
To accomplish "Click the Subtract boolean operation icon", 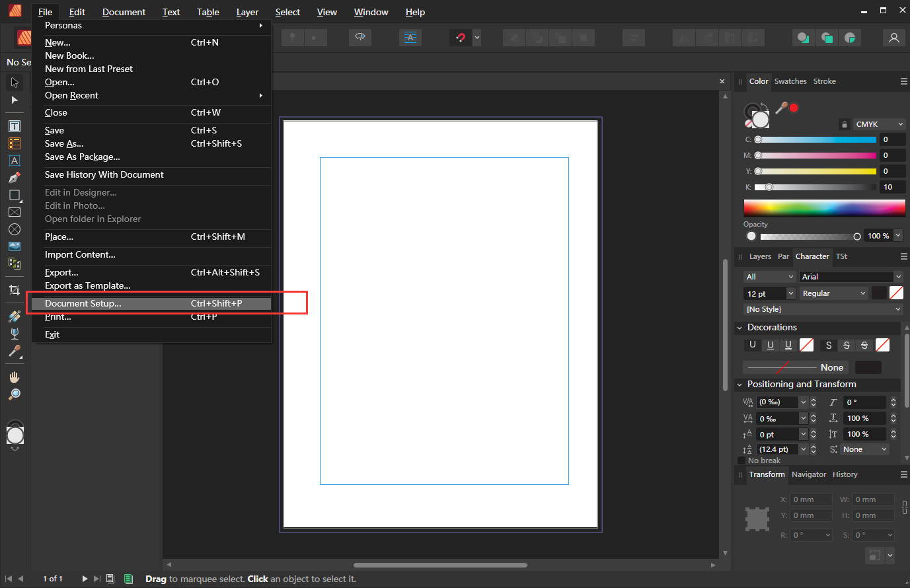I will click(827, 38).
